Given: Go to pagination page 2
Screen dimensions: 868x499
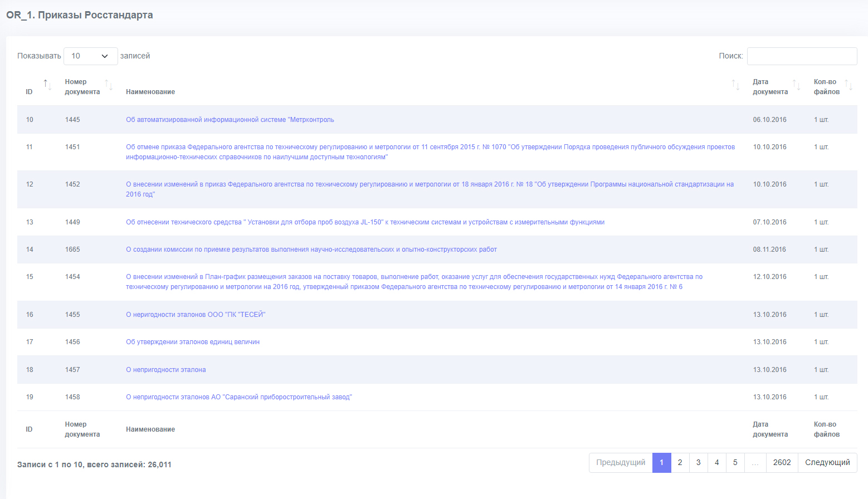Looking at the screenshot, I should (x=680, y=463).
